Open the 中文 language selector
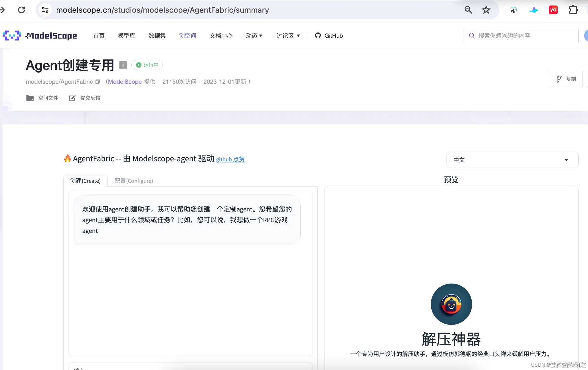Viewport: 588px width, 370px height. (x=512, y=160)
